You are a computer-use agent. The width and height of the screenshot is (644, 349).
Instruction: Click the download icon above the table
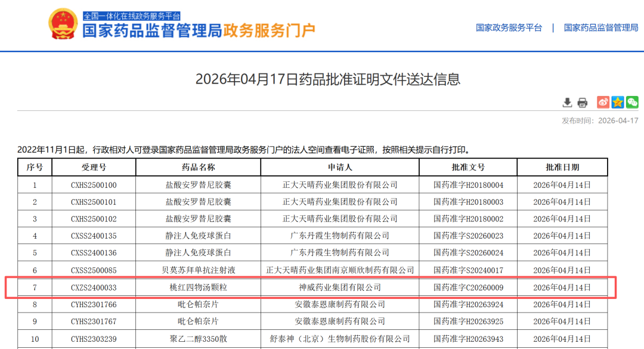point(567,103)
